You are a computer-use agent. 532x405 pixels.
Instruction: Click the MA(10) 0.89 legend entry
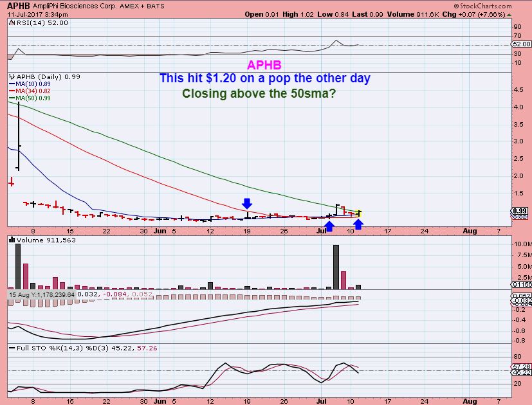(30, 84)
